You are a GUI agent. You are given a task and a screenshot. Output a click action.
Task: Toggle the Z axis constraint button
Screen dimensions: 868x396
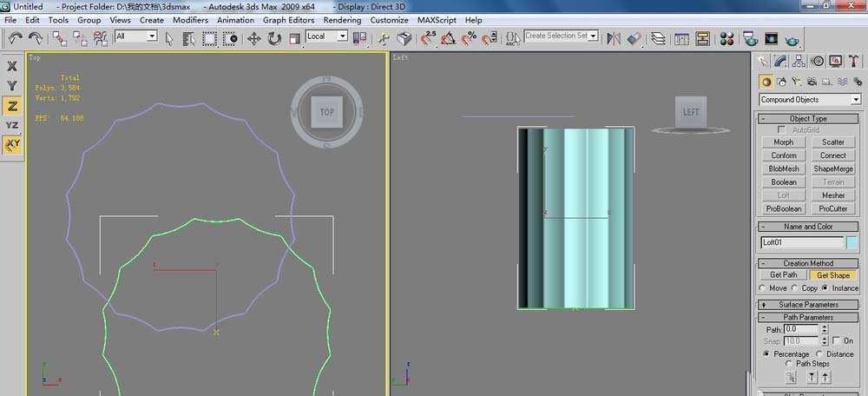pyautogui.click(x=12, y=106)
